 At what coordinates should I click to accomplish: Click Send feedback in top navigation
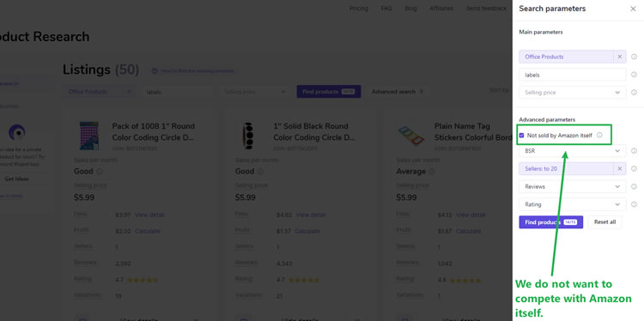pos(486,9)
